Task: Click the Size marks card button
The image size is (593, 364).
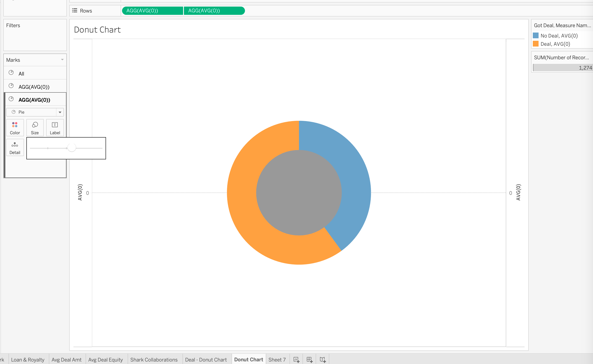Action: click(x=35, y=128)
